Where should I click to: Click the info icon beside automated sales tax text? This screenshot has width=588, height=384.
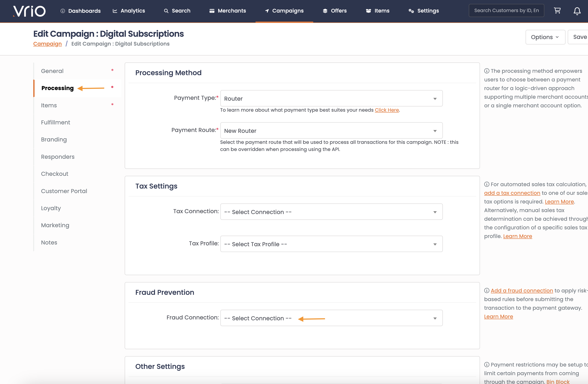(486, 184)
